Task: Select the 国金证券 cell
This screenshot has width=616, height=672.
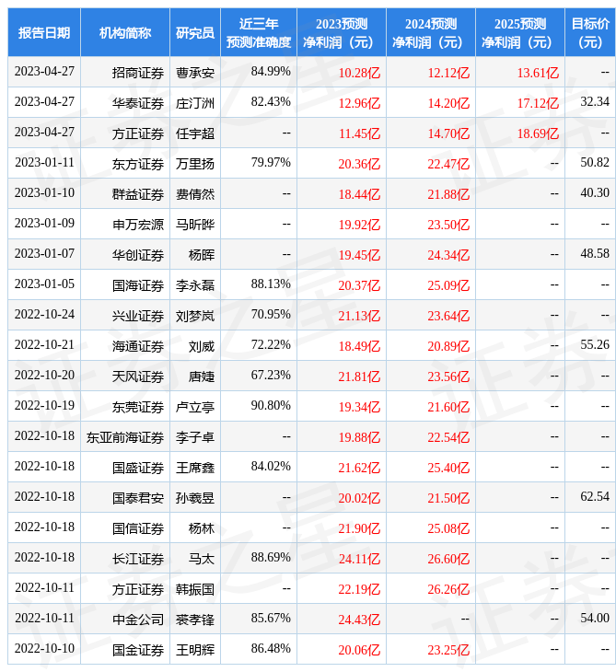Action: tap(138, 650)
